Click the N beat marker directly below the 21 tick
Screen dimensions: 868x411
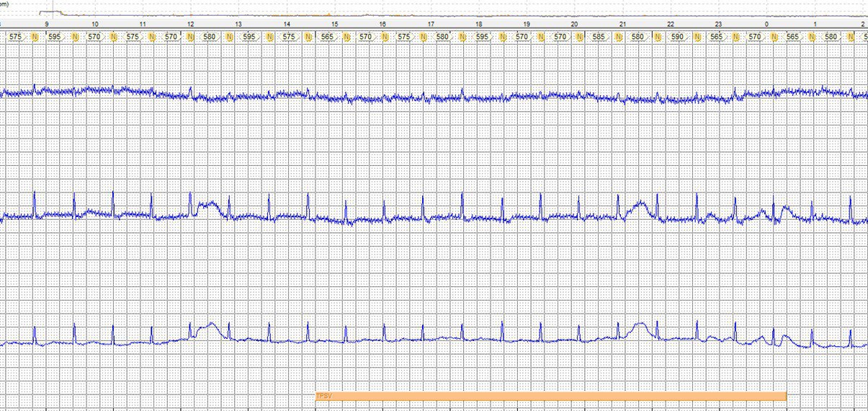[x=618, y=36]
